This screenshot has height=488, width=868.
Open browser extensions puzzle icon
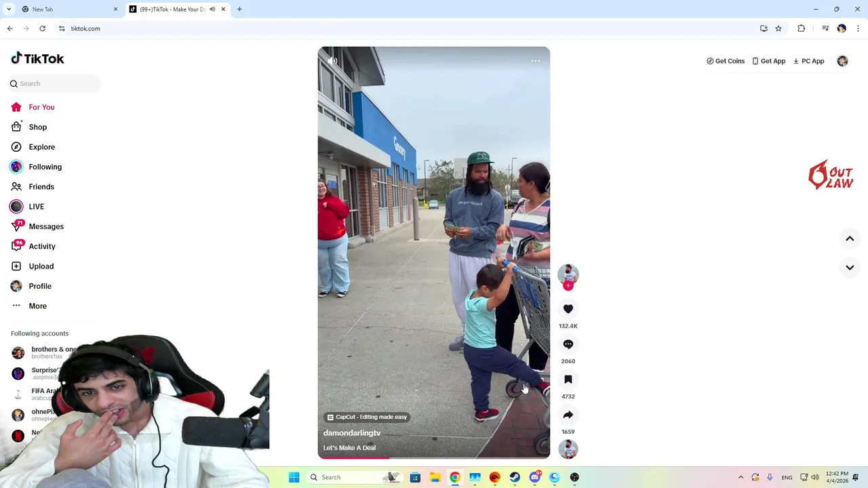coord(802,28)
